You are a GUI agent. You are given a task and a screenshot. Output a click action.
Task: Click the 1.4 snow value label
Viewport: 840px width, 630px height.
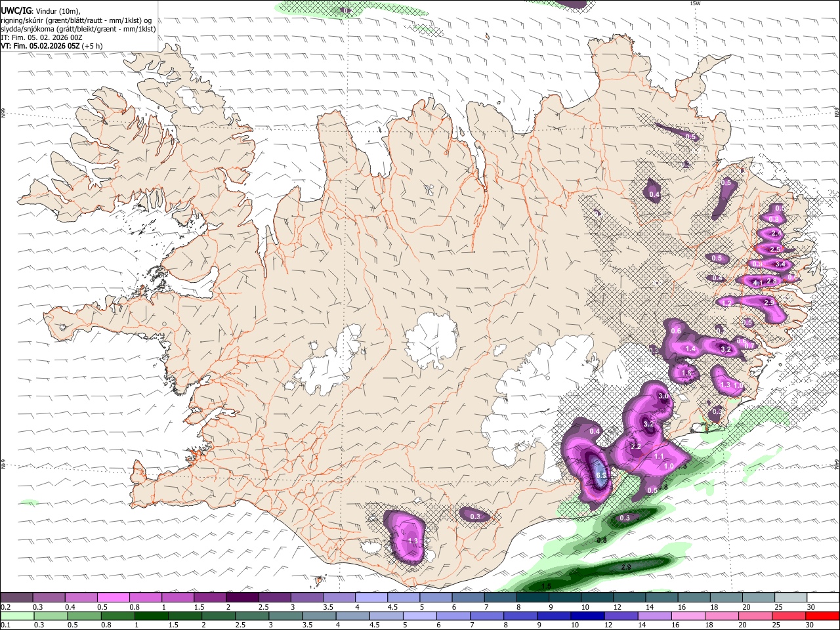coord(690,349)
